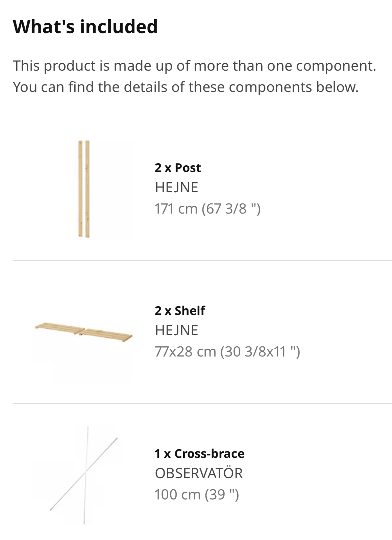Click 'You can find the details' sentence
The image size is (392, 540).
(x=186, y=87)
